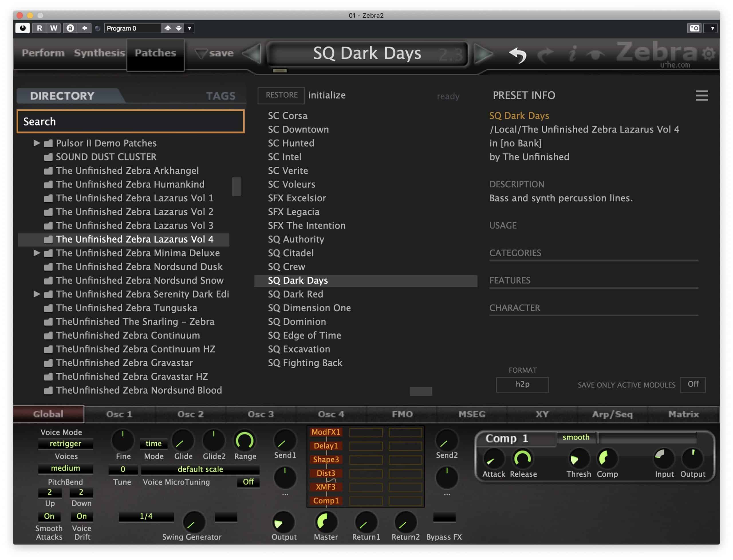Image resolution: width=733 pixels, height=560 pixels.
Task: Select the DIRECTORY browser tab
Action: tap(62, 96)
